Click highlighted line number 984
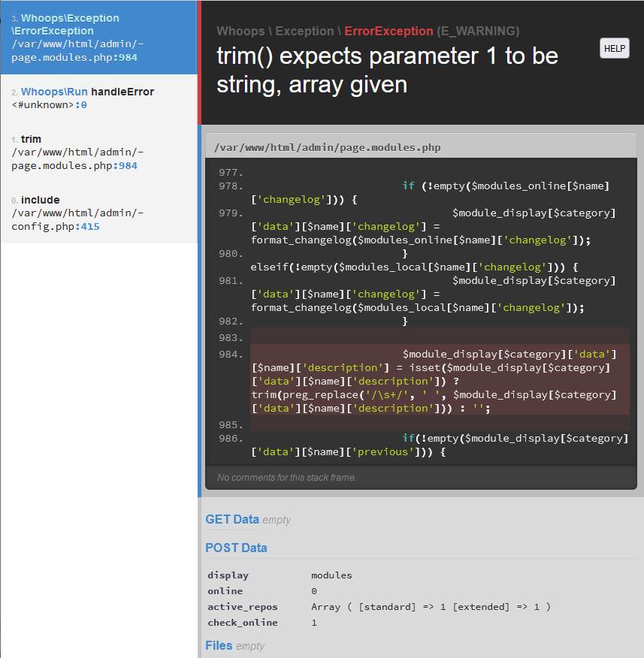 (x=231, y=355)
